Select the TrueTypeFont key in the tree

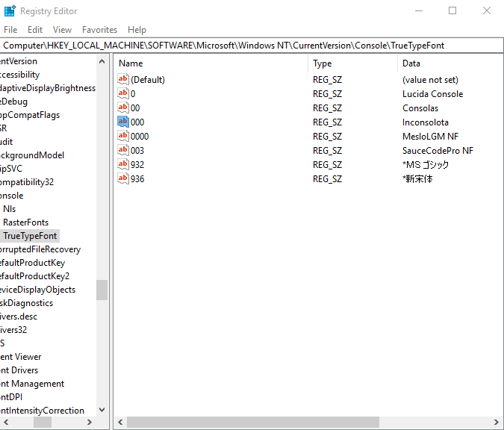[30, 236]
